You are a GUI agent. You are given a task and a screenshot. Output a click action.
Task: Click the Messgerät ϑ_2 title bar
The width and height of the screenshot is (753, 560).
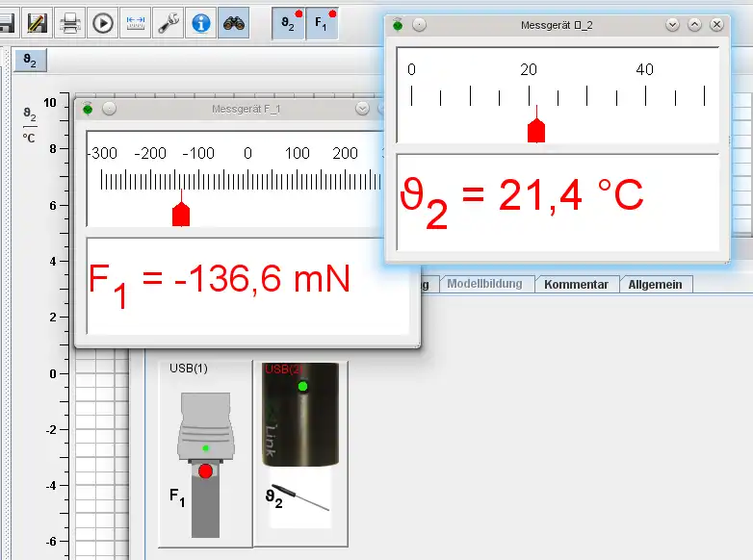coord(557,25)
